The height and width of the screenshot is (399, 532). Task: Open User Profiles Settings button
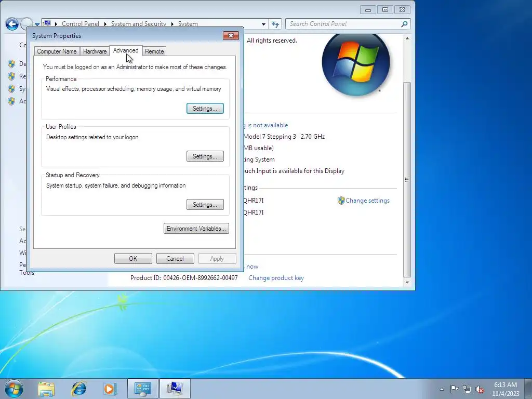(x=205, y=156)
